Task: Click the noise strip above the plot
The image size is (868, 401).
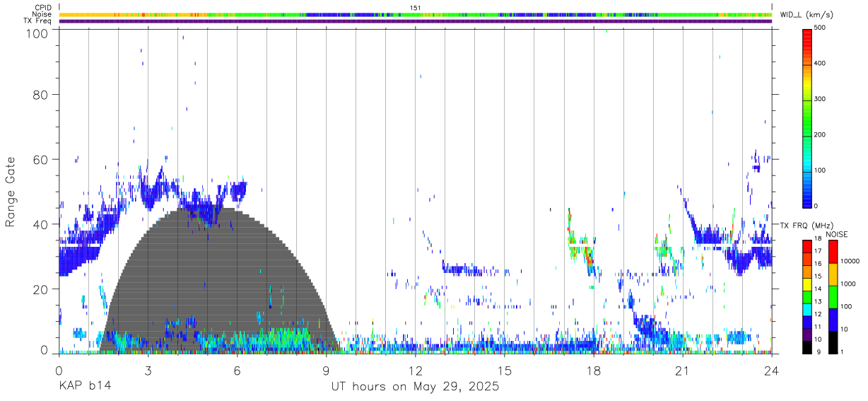Action: pyautogui.click(x=415, y=14)
